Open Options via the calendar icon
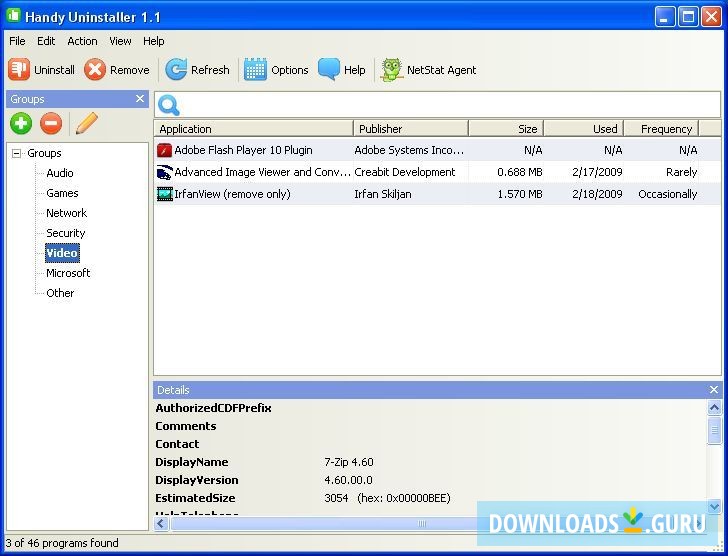 (x=255, y=70)
